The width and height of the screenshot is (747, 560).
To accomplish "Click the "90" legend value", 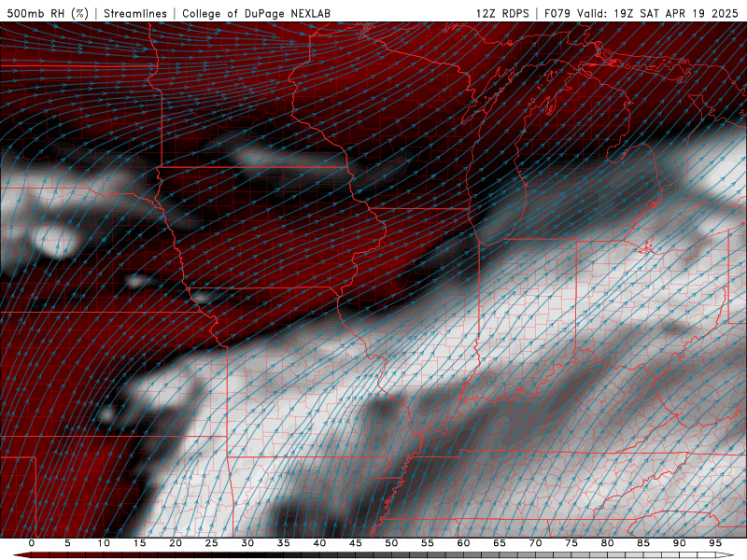I will pos(679,543).
